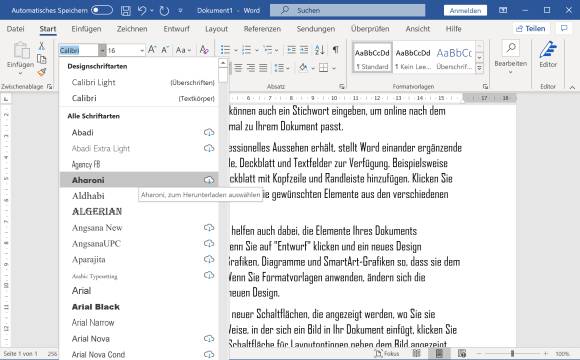The width and height of the screenshot is (580, 360).
Task: Open the comments speech bubble icon
Action: [564, 28]
